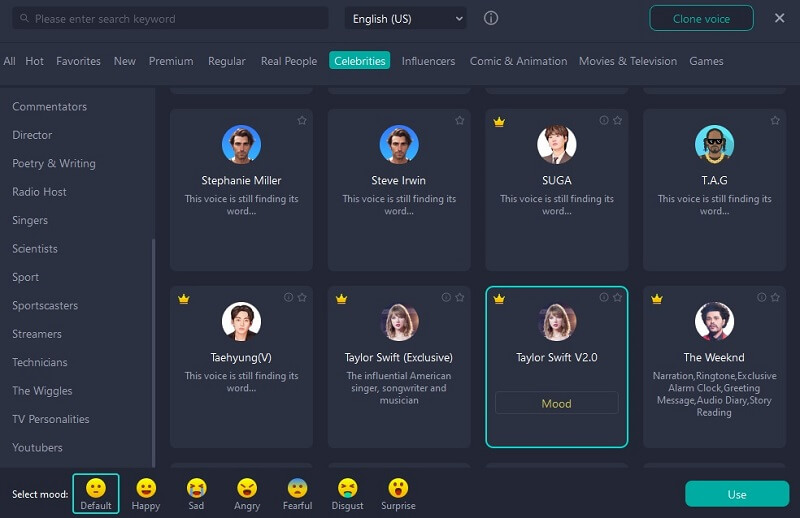Open info icon on Taehyung(V) card
Image resolution: width=800 pixels, height=518 pixels.
289,297
